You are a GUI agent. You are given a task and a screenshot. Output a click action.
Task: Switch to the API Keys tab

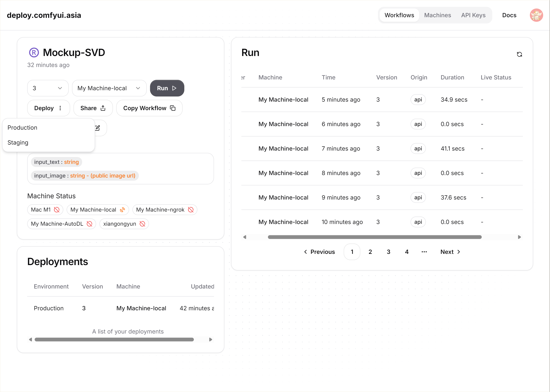(x=473, y=15)
